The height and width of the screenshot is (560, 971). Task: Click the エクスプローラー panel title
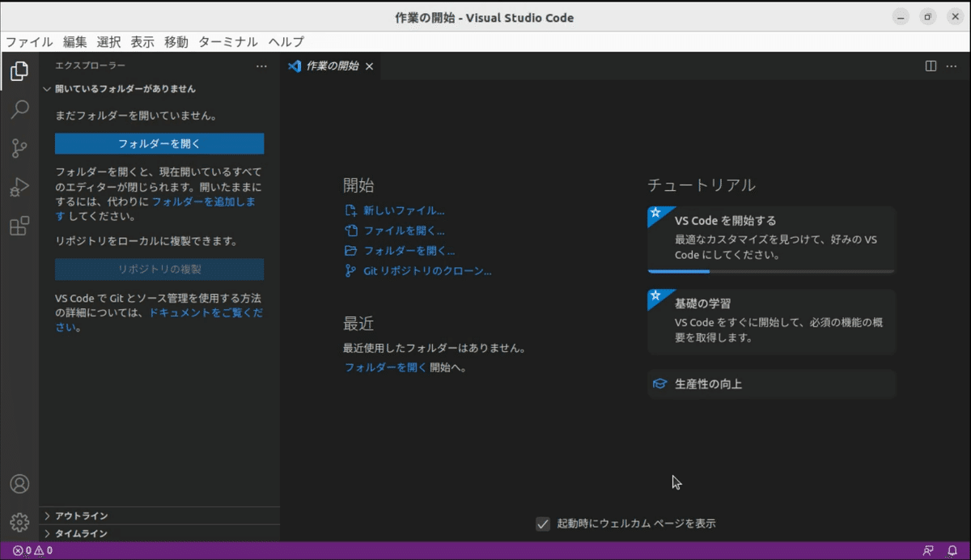[x=90, y=66]
